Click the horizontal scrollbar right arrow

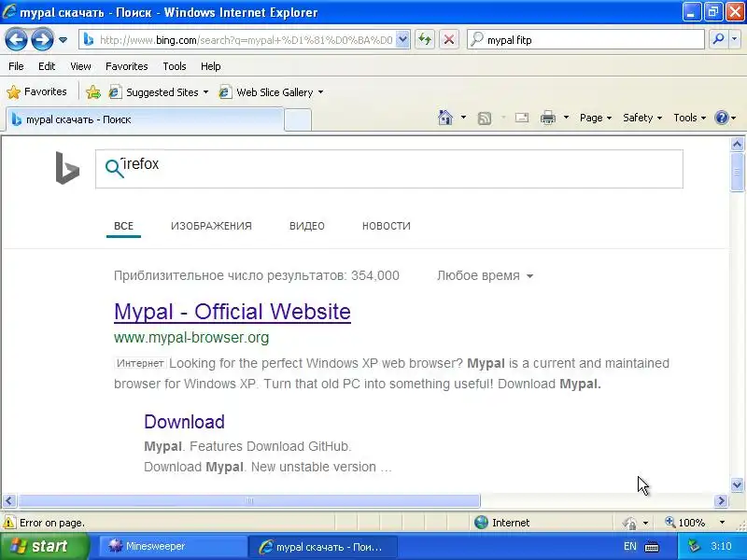721,500
